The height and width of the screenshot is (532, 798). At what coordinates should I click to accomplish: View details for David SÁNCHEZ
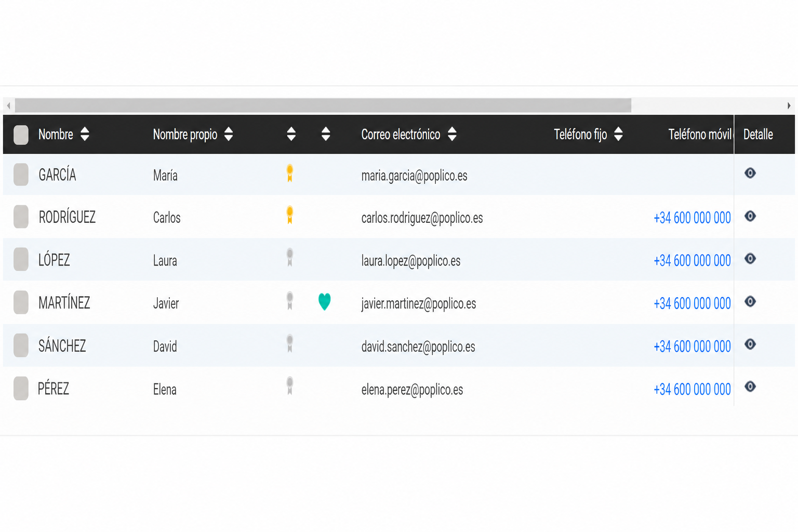(x=750, y=344)
